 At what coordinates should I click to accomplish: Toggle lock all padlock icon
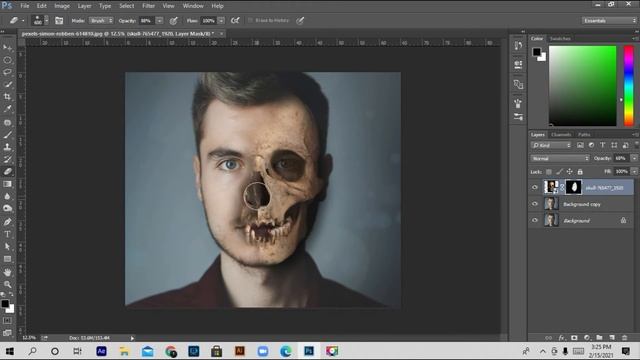[580, 172]
